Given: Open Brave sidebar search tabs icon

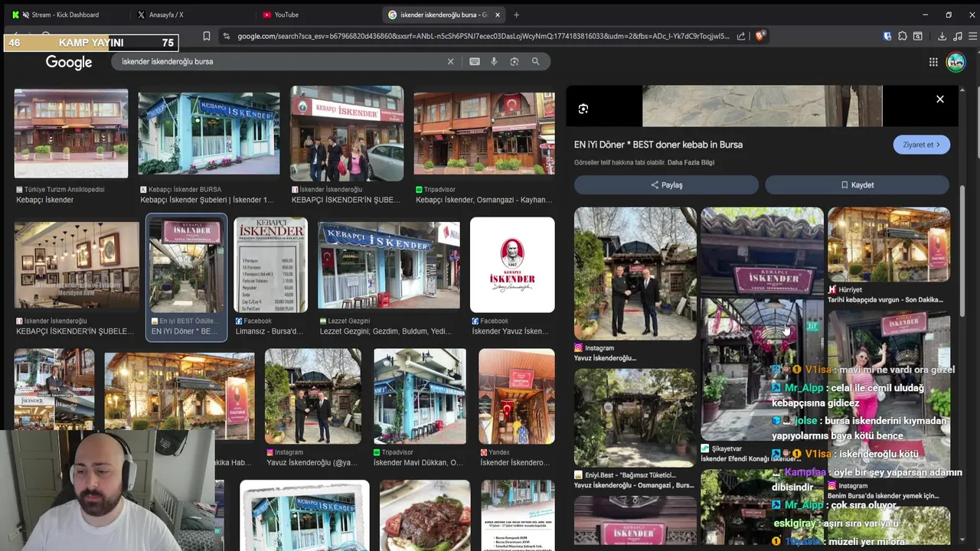Looking at the screenshot, I should (x=918, y=36).
